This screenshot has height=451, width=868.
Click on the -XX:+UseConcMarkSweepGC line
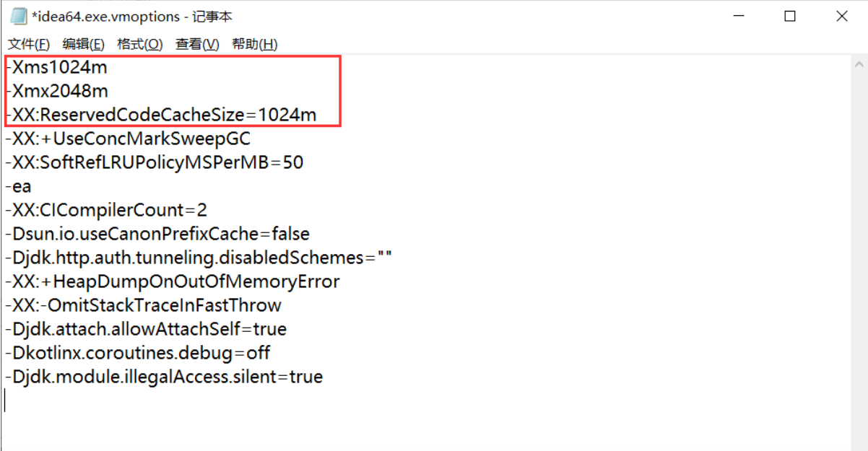coord(128,139)
